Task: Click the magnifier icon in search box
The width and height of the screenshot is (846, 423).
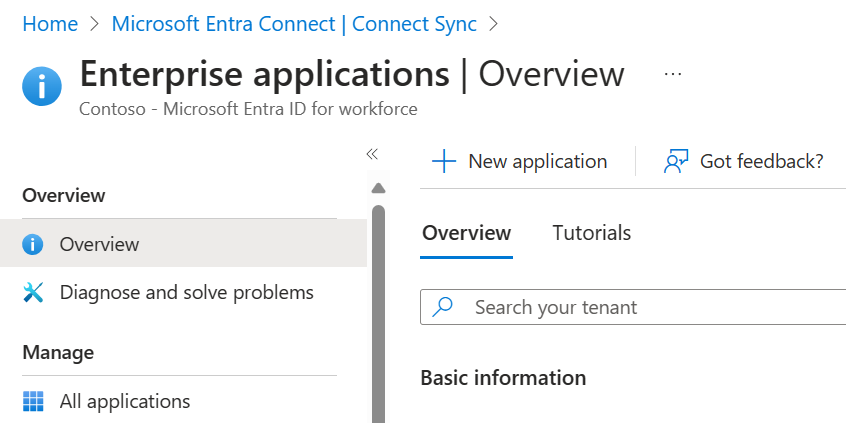Action: [443, 307]
